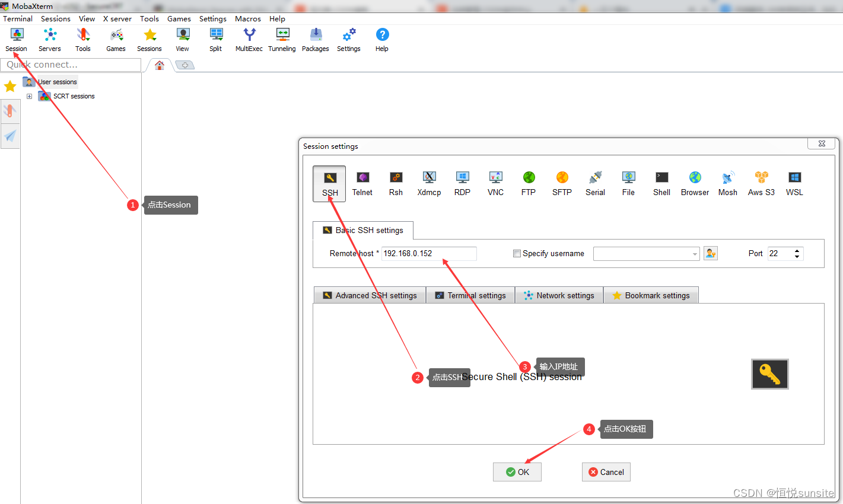The image size is (843, 504).
Task: Enable the Specify username checkbox
Action: 517,254
